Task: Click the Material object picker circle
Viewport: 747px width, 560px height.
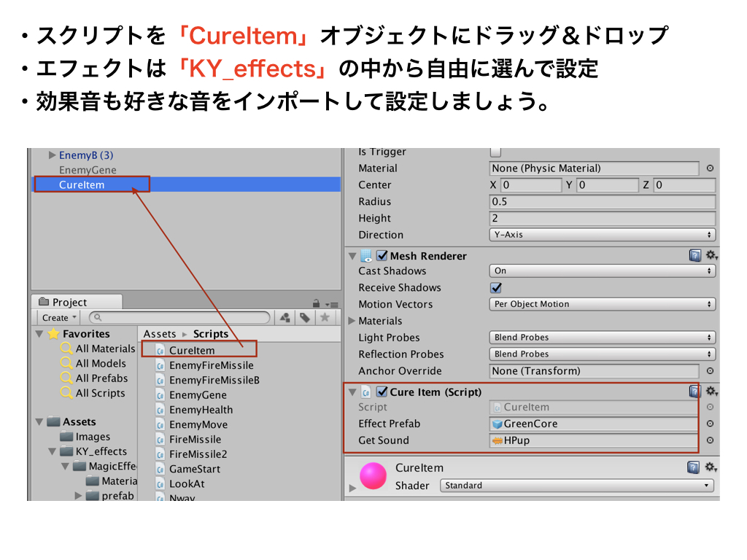Action: [710, 168]
